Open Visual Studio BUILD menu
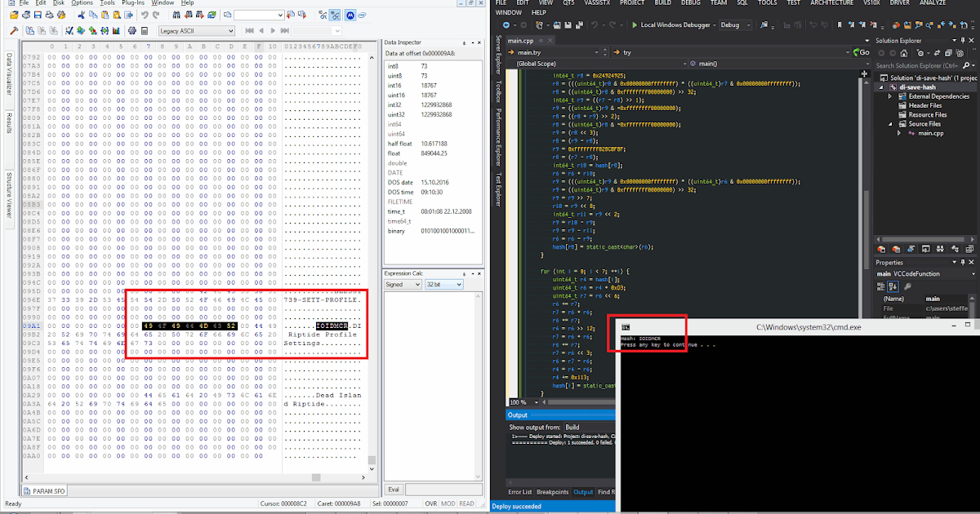This screenshot has width=980, height=514. pos(662,3)
